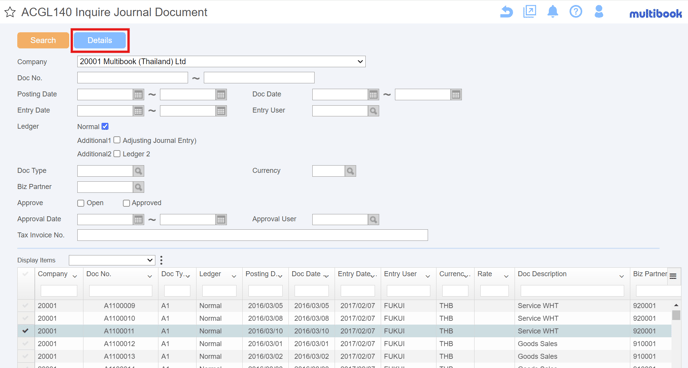The width and height of the screenshot is (688, 368).
Task: Search Approval User with the magnifier icon
Action: point(373,219)
